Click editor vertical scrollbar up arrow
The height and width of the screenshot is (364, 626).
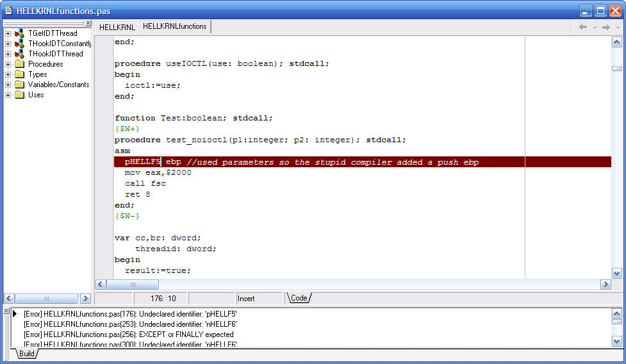616,42
